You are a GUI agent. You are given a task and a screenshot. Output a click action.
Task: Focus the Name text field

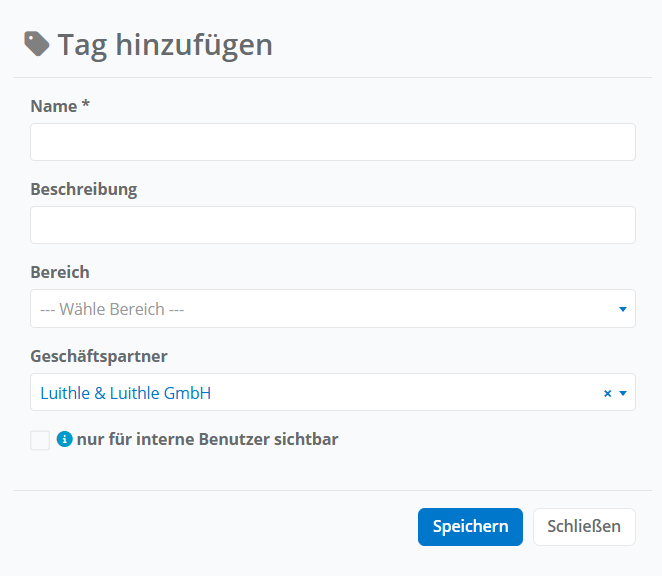tap(333, 142)
